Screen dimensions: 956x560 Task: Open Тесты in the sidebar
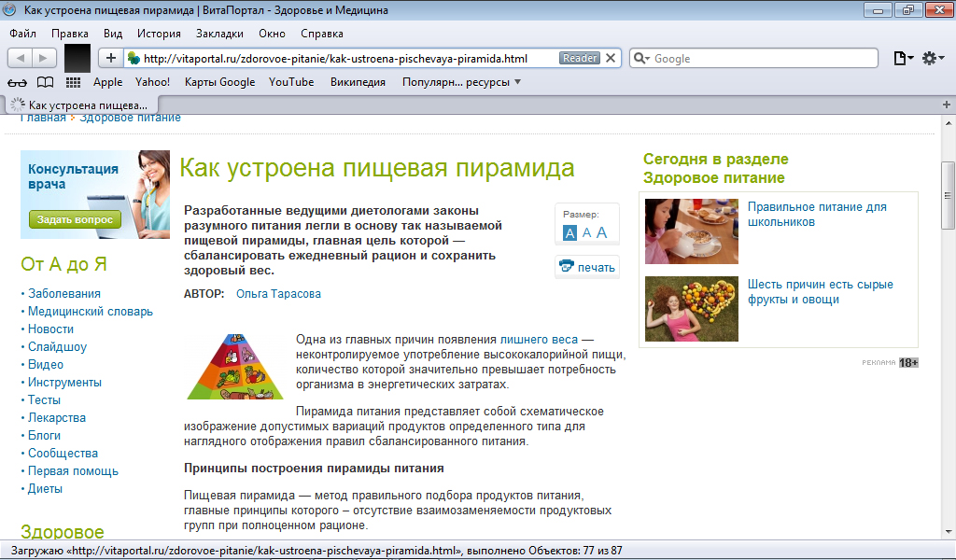point(44,399)
